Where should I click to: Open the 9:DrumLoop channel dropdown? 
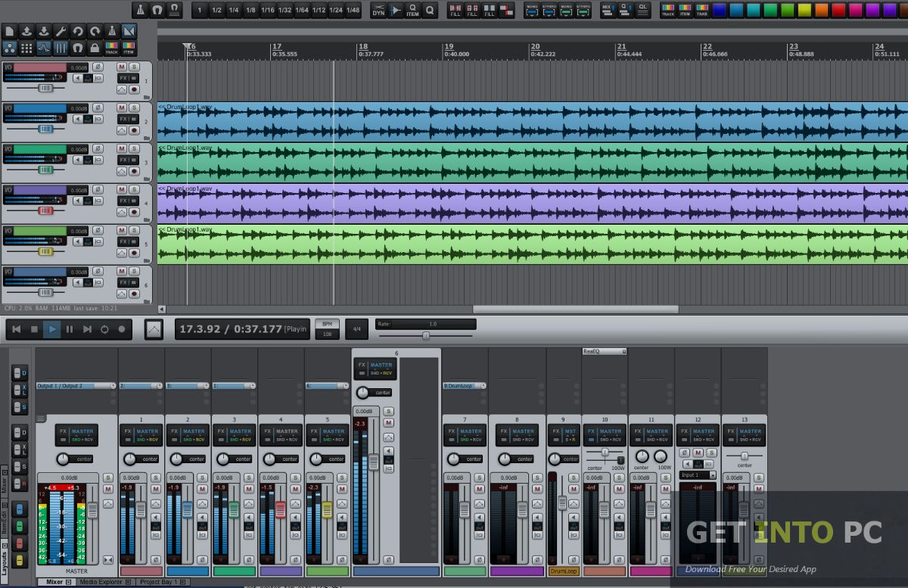tap(464, 385)
